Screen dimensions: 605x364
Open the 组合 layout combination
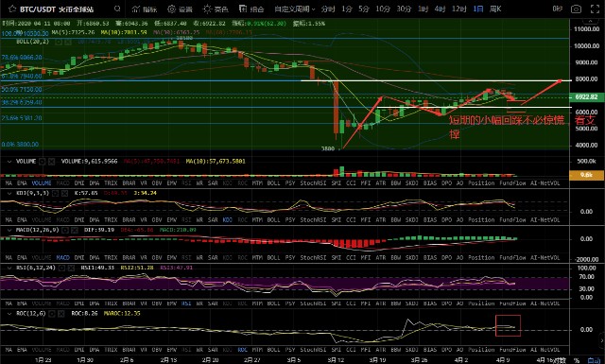pos(251,9)
